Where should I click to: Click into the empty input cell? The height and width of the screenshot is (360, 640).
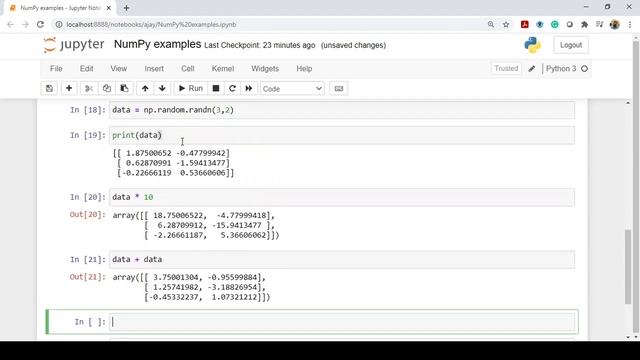(342, 322)
